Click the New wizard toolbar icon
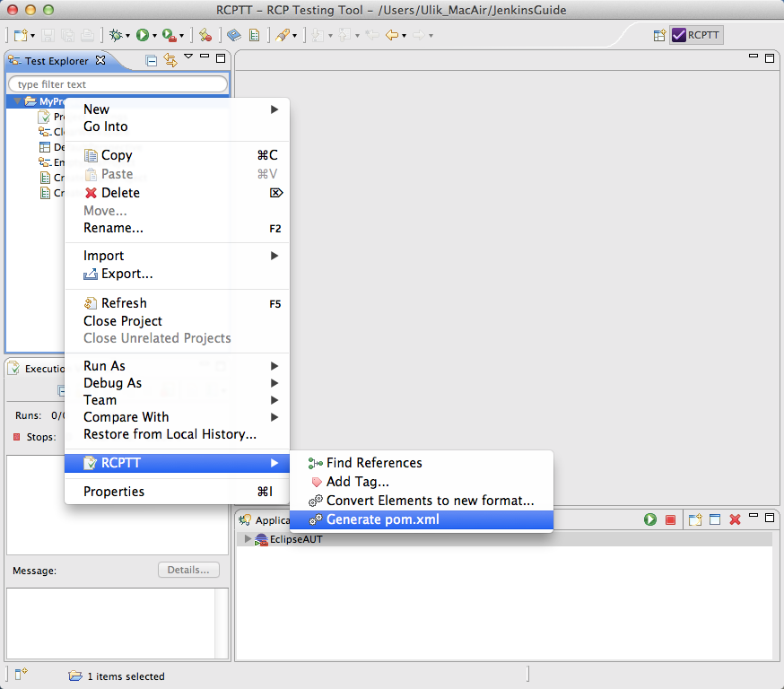784x689 pixels. (x=21, y=35)
